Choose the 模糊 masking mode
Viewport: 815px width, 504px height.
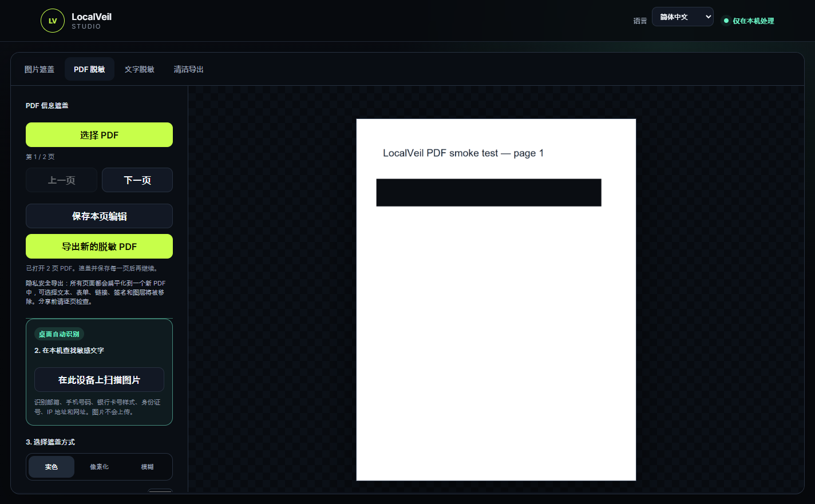click(147, 467)
